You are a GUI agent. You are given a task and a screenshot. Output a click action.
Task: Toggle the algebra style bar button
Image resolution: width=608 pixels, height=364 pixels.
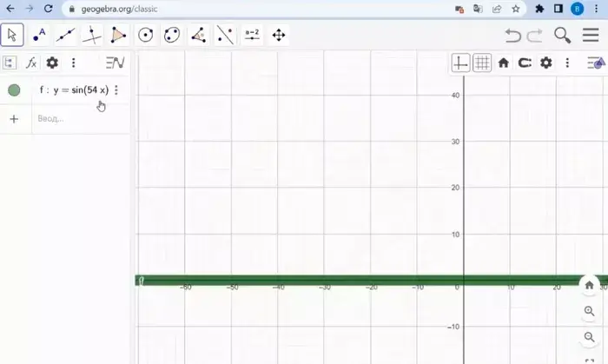[116, 63]
